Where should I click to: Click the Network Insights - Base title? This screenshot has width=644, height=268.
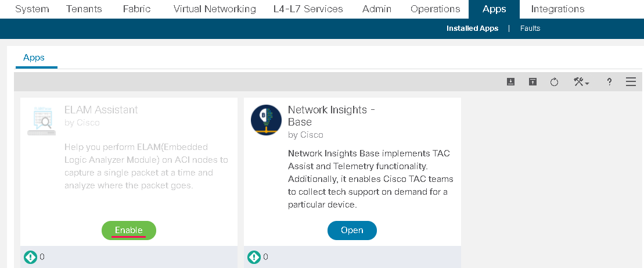pos(332,116)
